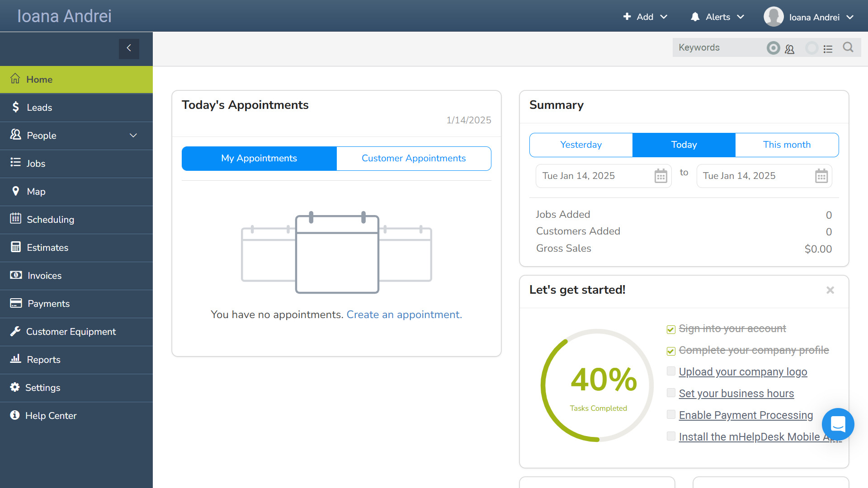This screenshot has width=868, height=488.
Task: Switch to the Customer Appointments tab
Action: [x=414, y=158]
